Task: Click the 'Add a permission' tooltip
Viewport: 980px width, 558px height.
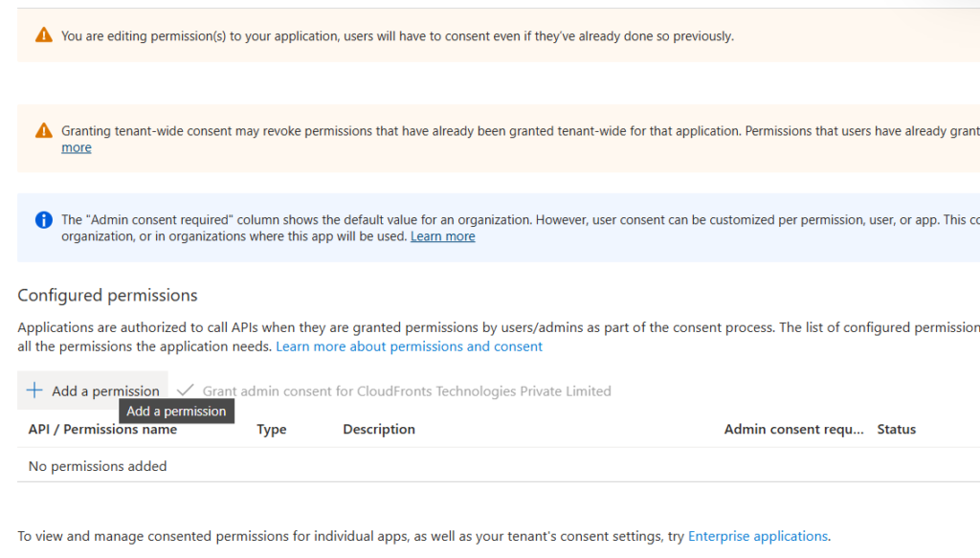Action: pyautogui.click(x=176, y=412)
